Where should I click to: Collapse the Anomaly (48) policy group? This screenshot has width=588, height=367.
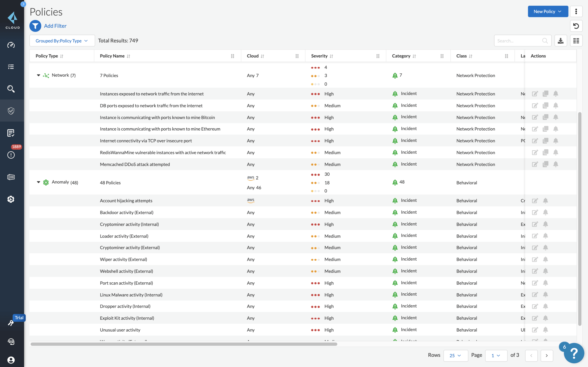coord(38,183)
